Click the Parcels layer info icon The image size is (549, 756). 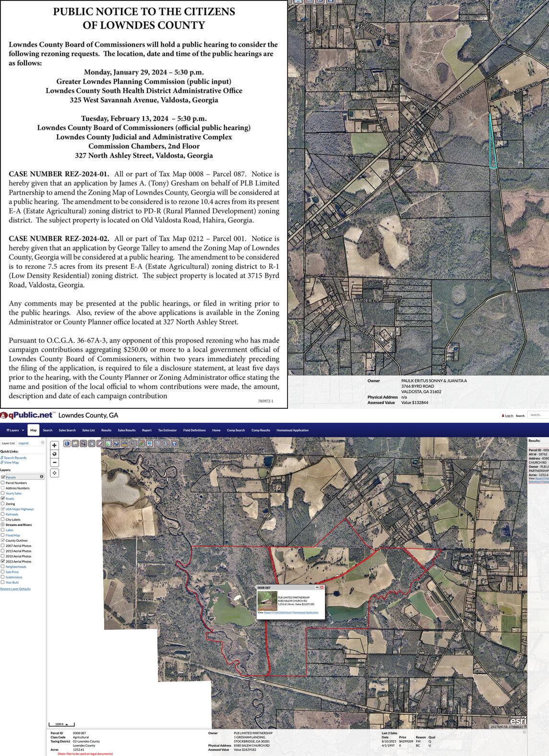(42, 477)
